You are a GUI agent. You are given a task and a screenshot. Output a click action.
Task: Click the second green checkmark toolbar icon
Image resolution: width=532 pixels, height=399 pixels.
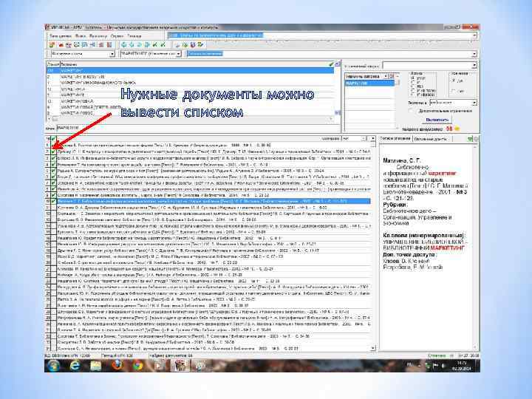(x=163, y=44)
